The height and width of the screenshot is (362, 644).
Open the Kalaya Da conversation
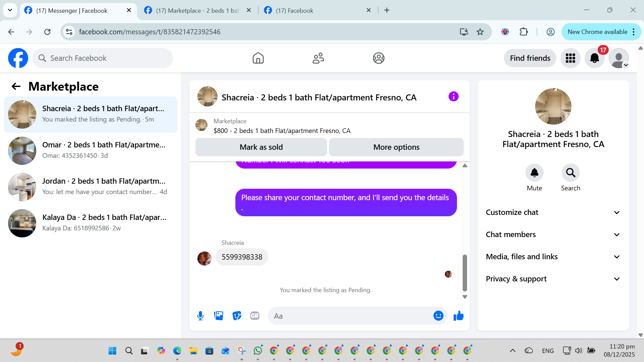91,223
